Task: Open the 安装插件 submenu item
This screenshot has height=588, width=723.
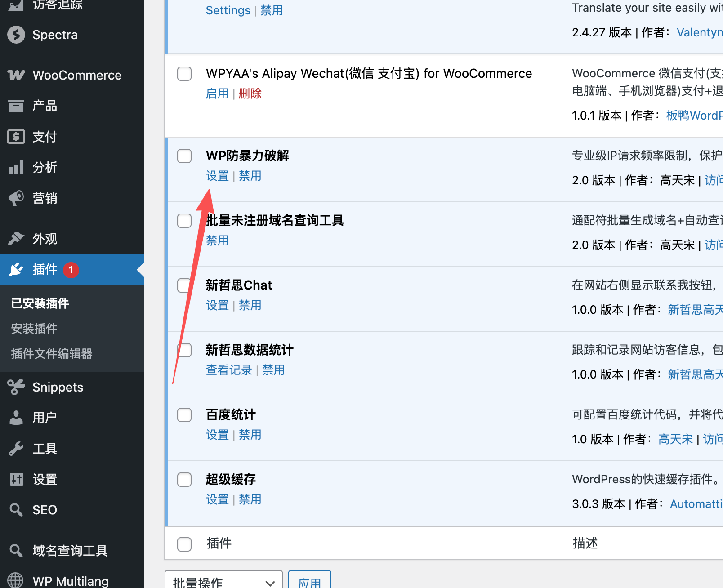Action: click(34, 329)
